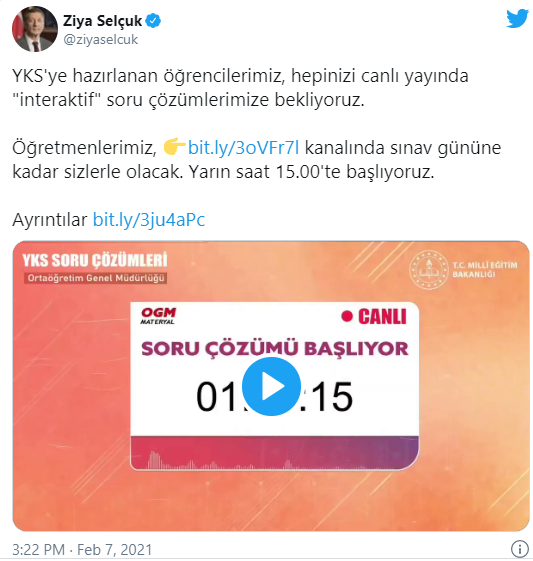Viewport: 533px width, 561px height.
Task: Open the bit.ly/3oVFr7l channel link
Action: [243, 147]
